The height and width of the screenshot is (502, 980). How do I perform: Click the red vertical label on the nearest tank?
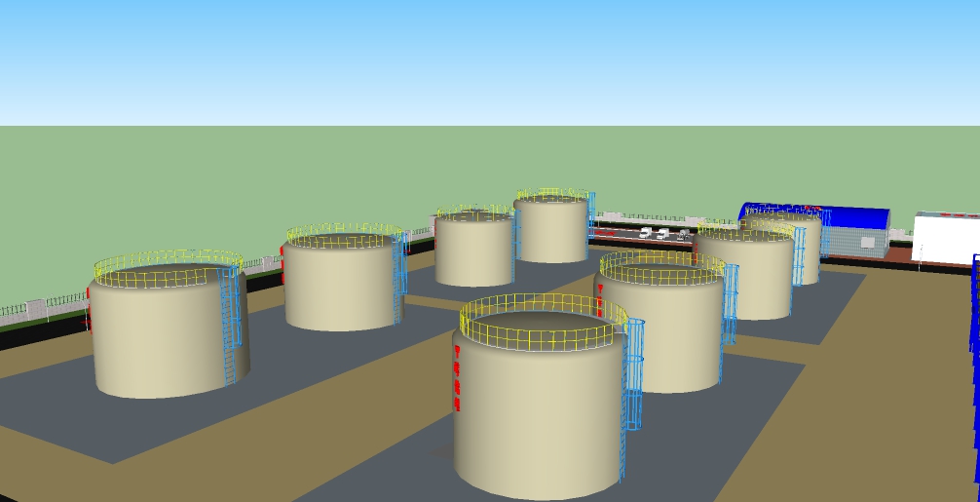(457, 378)
